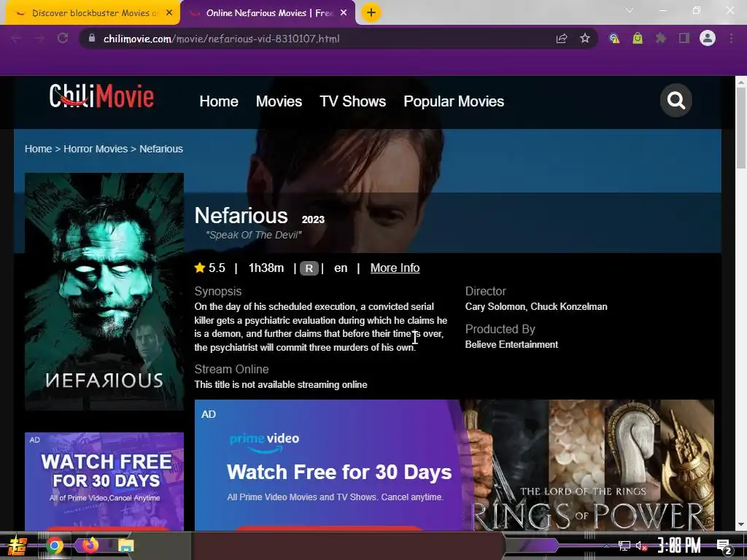
Task: Click the 1h38m runtime text
Action: pos(266,268)
